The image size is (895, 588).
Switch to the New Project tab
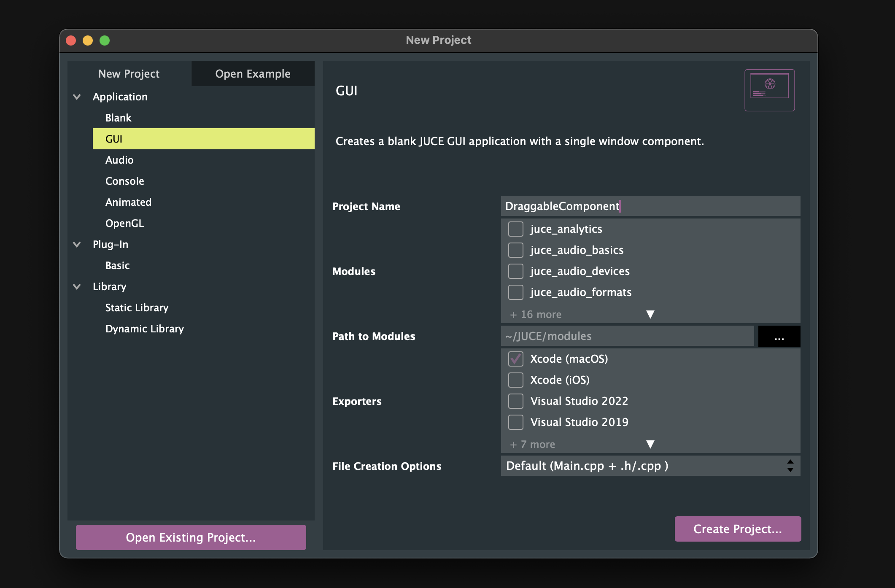point(129,74)
